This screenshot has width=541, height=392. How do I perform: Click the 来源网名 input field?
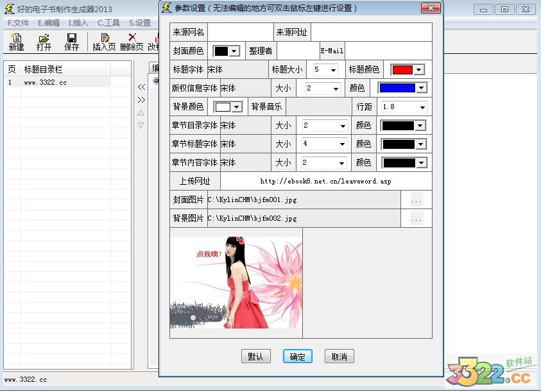(x=239, y=33)
